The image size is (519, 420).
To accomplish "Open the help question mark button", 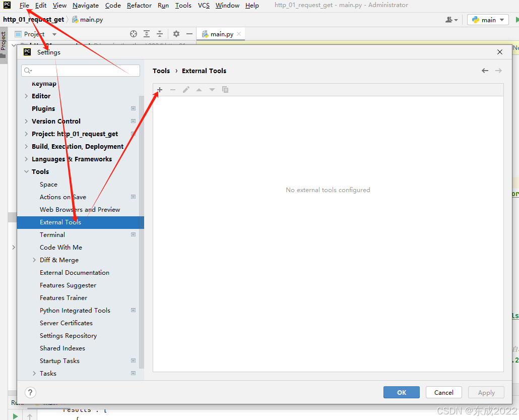I will [x=30, y=392].
